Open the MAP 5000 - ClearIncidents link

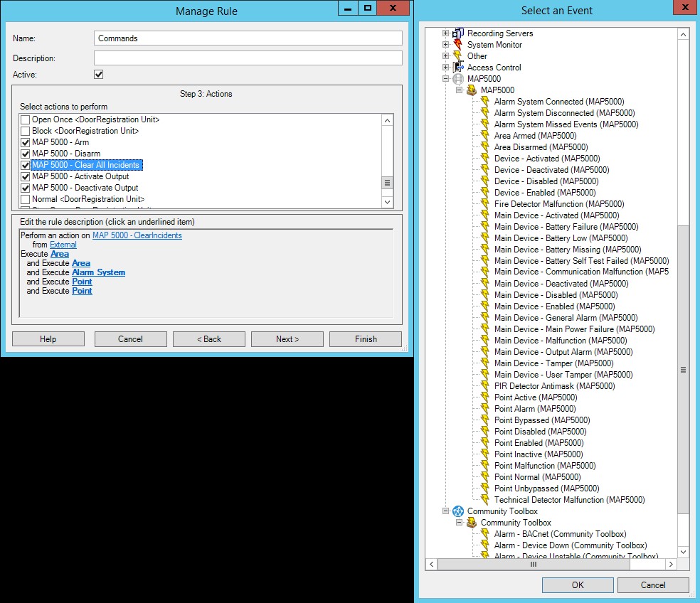[137, 235]
